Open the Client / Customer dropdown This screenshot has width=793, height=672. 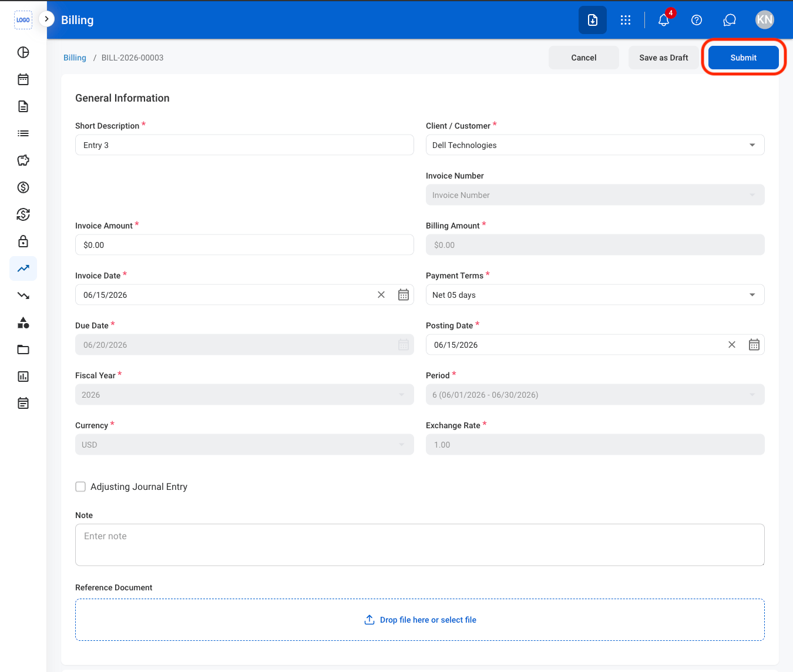[x=595, y=145]
